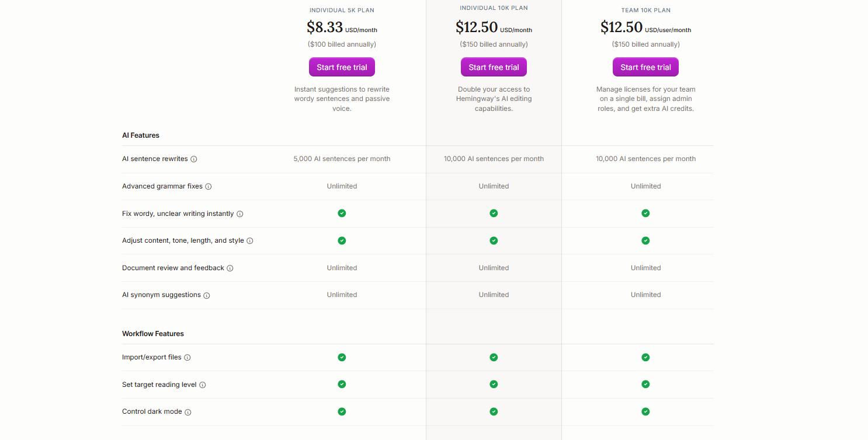Click '5,000 AI sentences per month' cell
Image resolution: width=868 pixels, height=440 pixels.
[x=342, y=159]
